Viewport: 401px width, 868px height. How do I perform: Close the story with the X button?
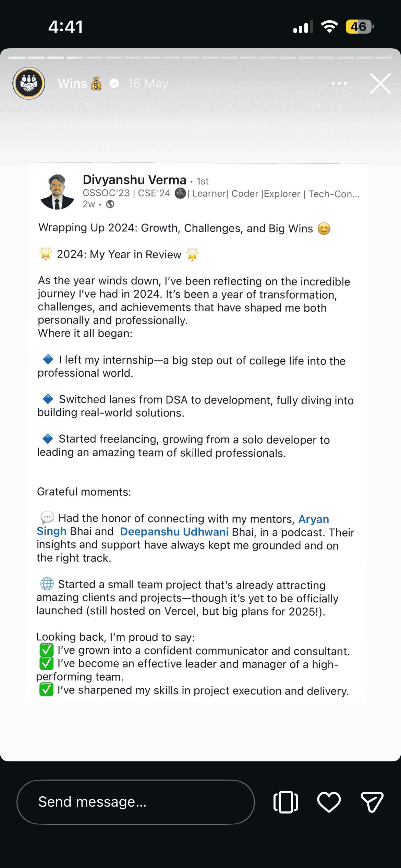tap(380, 83)
